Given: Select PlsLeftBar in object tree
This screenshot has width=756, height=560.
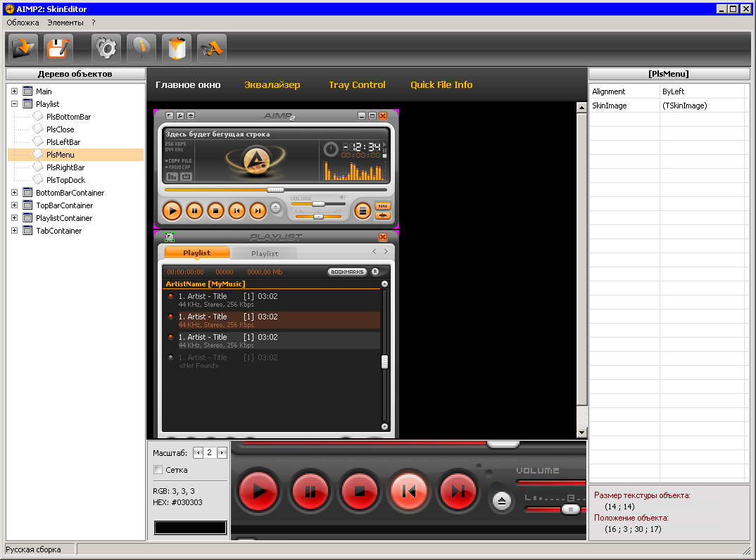Looking at the screenshot, I should pyautogui.click(x=63, y=141).
